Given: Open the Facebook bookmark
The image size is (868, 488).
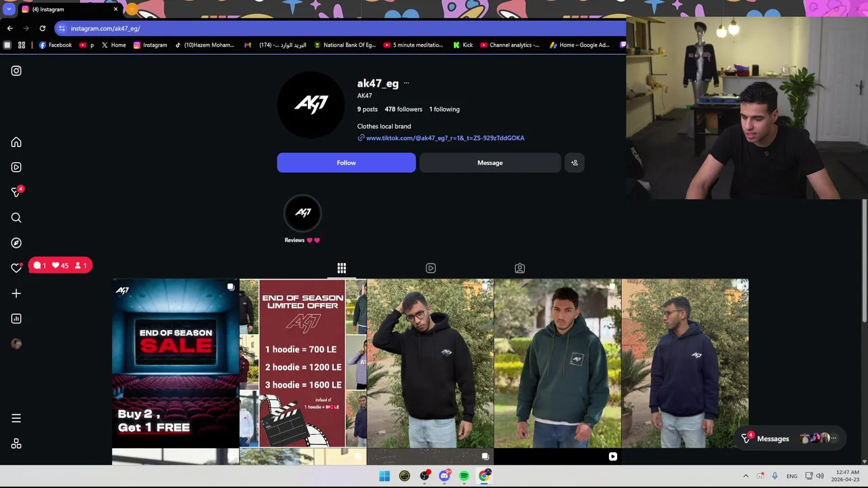Looking at the screenshot, I should coord(55,45).
